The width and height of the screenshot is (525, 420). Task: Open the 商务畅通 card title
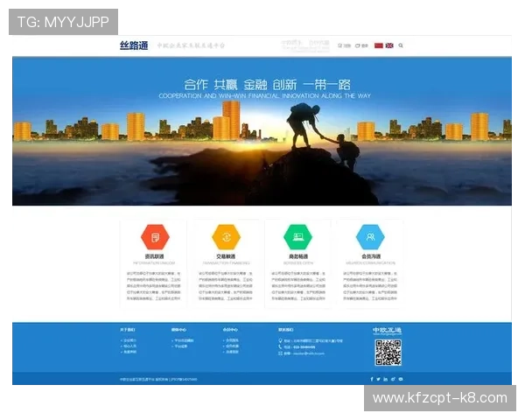click(x=298, y=256)
